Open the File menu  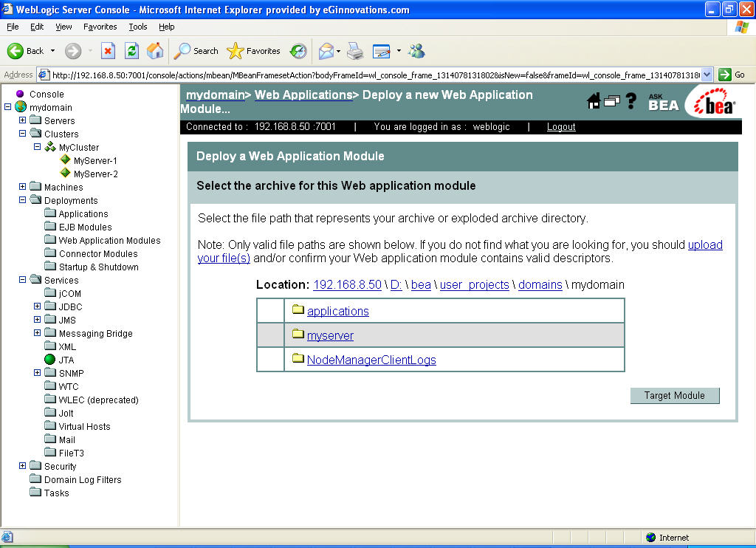tap(13, 27)
